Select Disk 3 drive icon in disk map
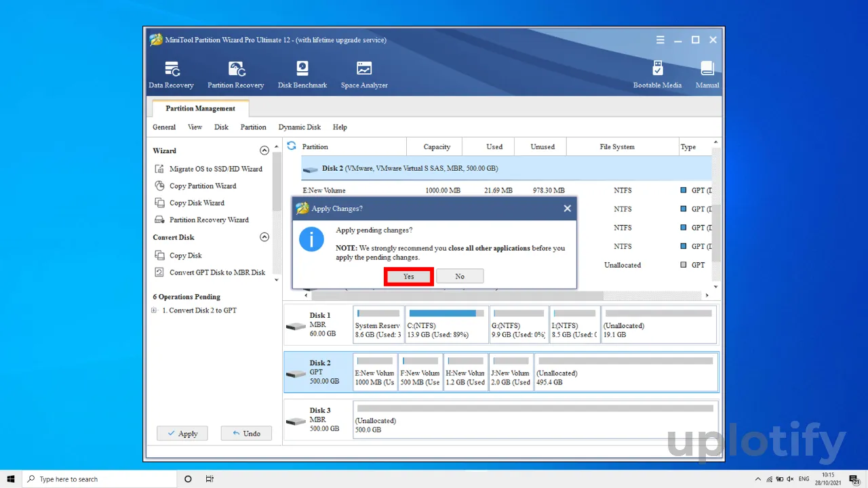 coord(296,421)
